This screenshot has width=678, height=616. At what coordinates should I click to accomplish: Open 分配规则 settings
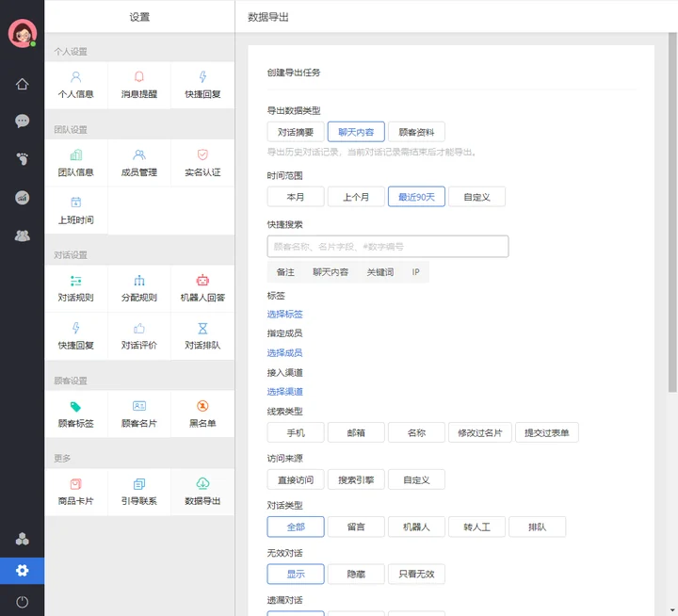[139, 288]
